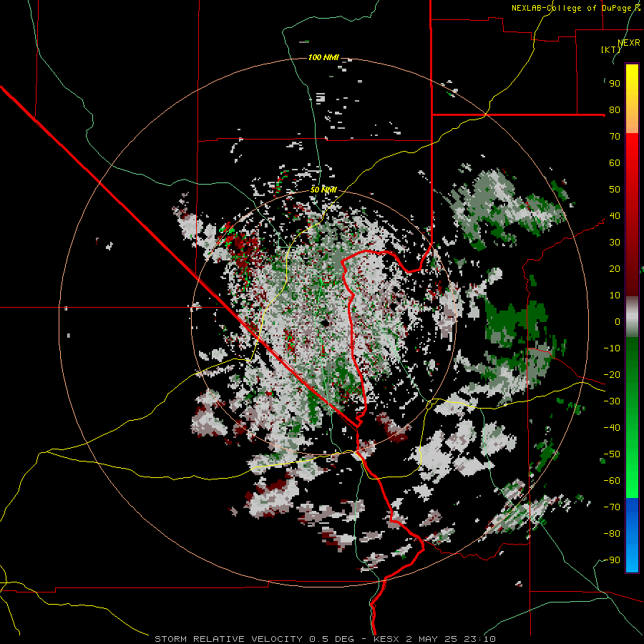Click "0.5 DEG" in the bottom caption

click(331, 639)
